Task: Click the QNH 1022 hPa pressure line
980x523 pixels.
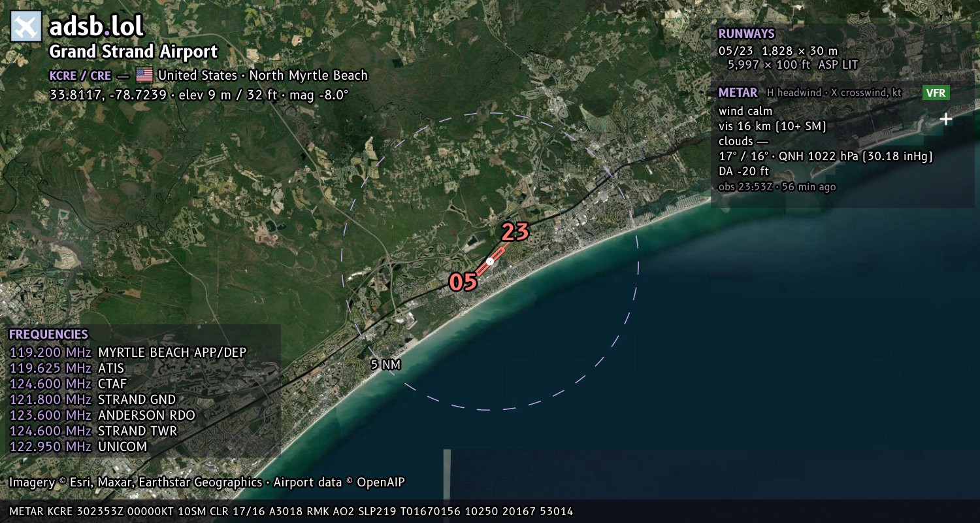Action: (x=825, y=156)
